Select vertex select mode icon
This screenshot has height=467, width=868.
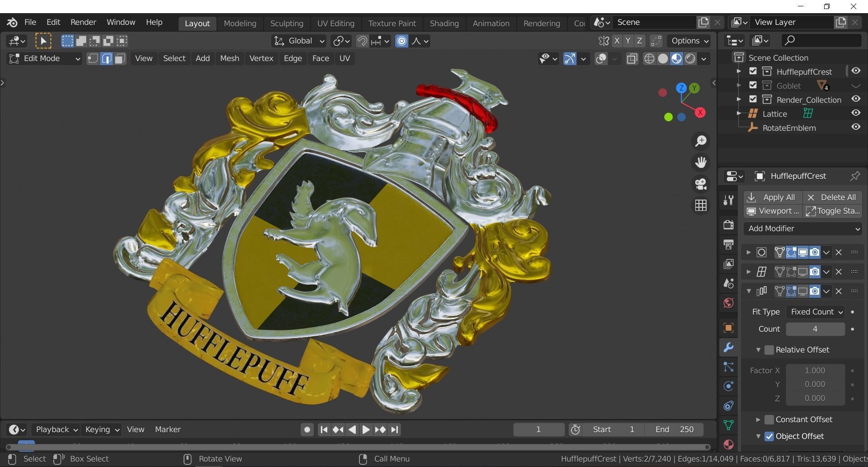coord(93,58)
